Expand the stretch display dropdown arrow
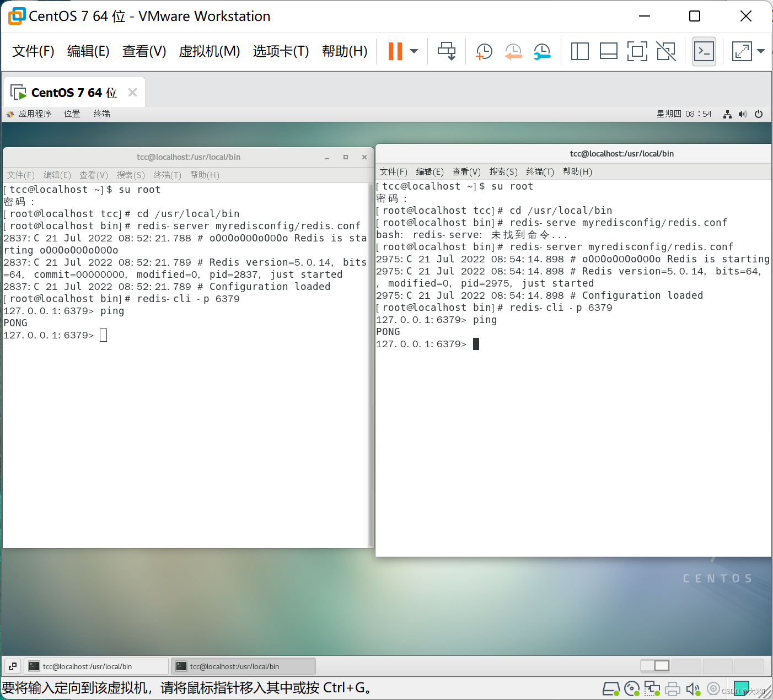This screenshot has height=700, width=773. coord(761,51)
